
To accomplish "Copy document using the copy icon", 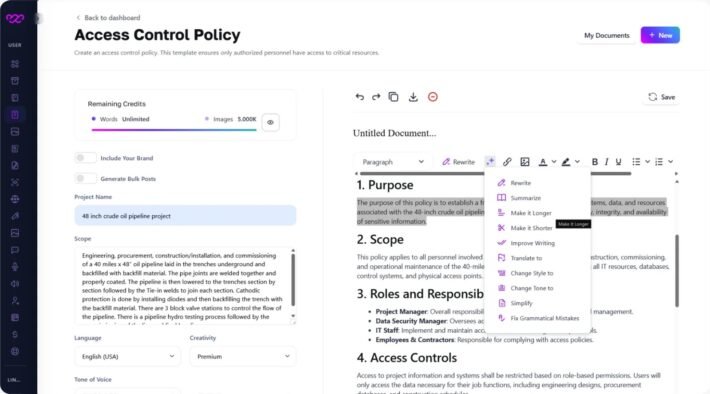I will (393, 97).
